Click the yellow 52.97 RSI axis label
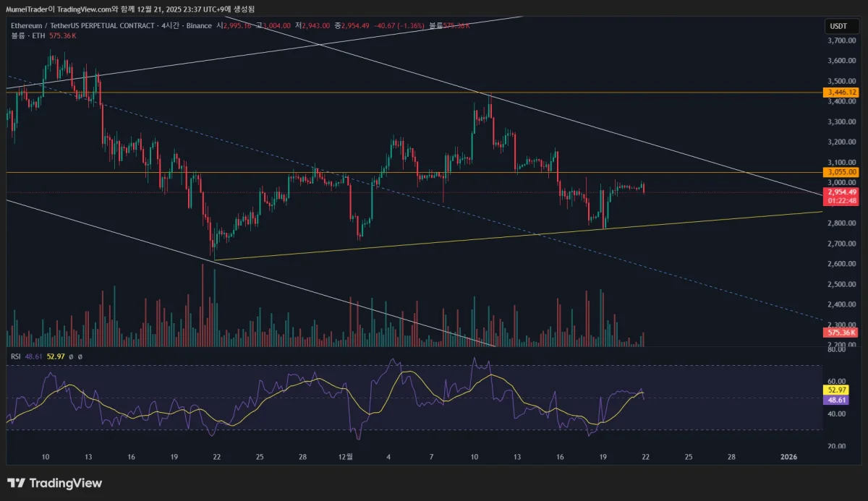 tap(836, 390)
